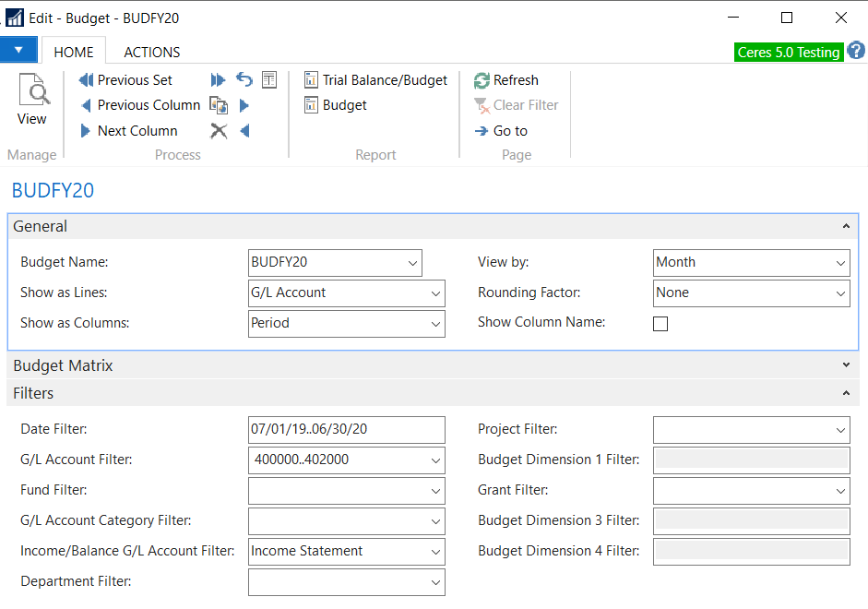Viewport: 868px width, 609px height.
Task: Click the undo/reverse arrow icon in Process
Action: [x=244, y=80]
